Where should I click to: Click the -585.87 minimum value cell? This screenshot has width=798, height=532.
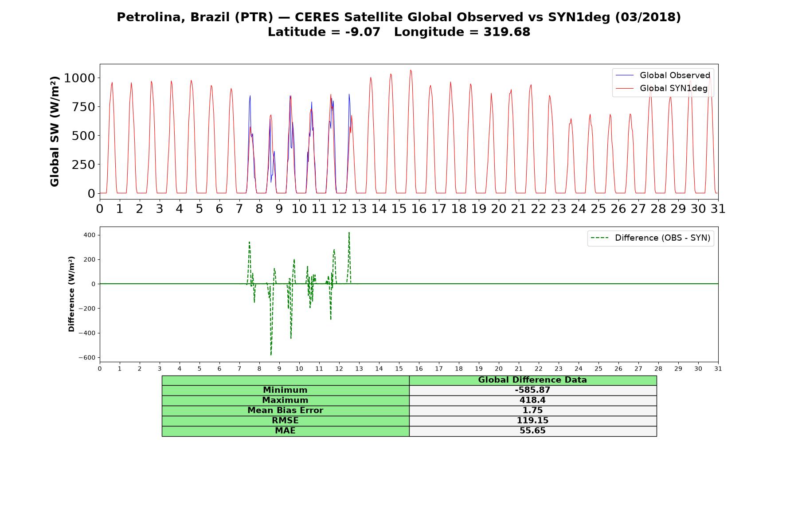[532, 390]
